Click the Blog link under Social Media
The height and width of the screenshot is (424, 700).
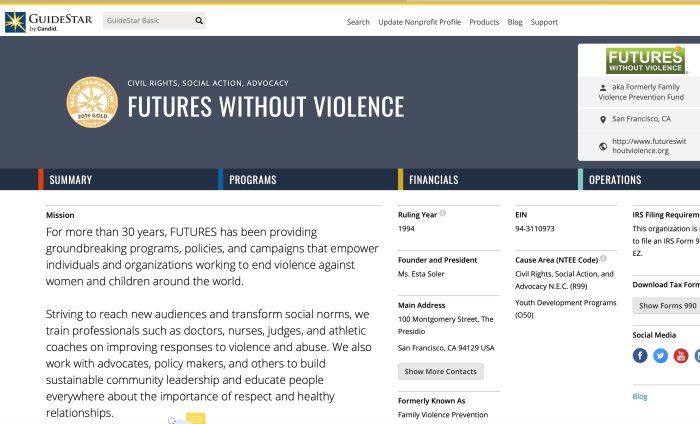click(640, 396)
